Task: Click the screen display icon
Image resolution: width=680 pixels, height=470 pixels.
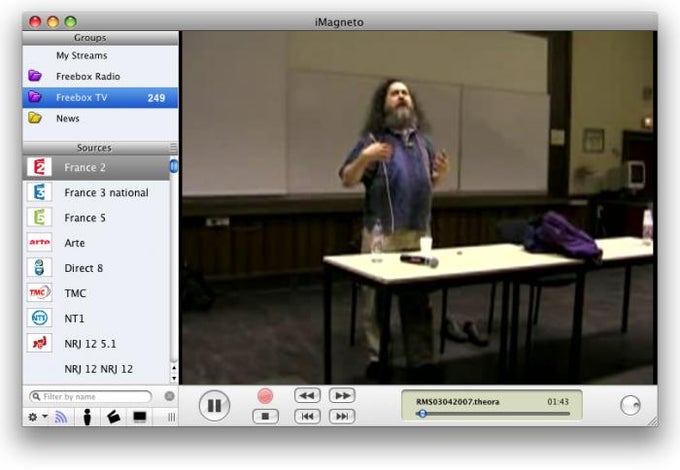Action: coord(140,417)
